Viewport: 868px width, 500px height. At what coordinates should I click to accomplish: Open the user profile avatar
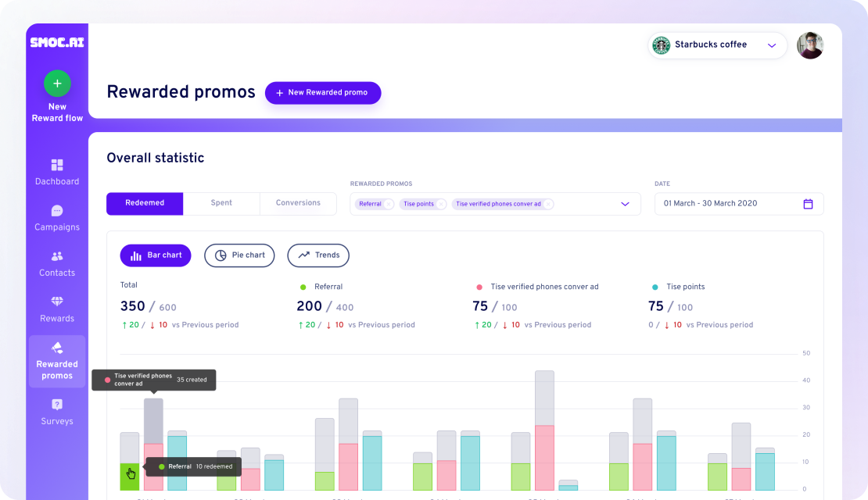810,45
